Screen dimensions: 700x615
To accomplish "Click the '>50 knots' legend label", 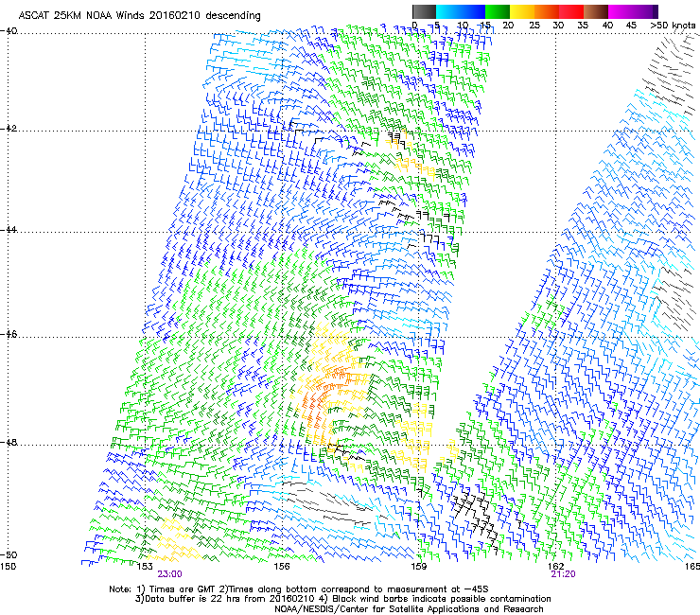I will [x=673, y=26].
